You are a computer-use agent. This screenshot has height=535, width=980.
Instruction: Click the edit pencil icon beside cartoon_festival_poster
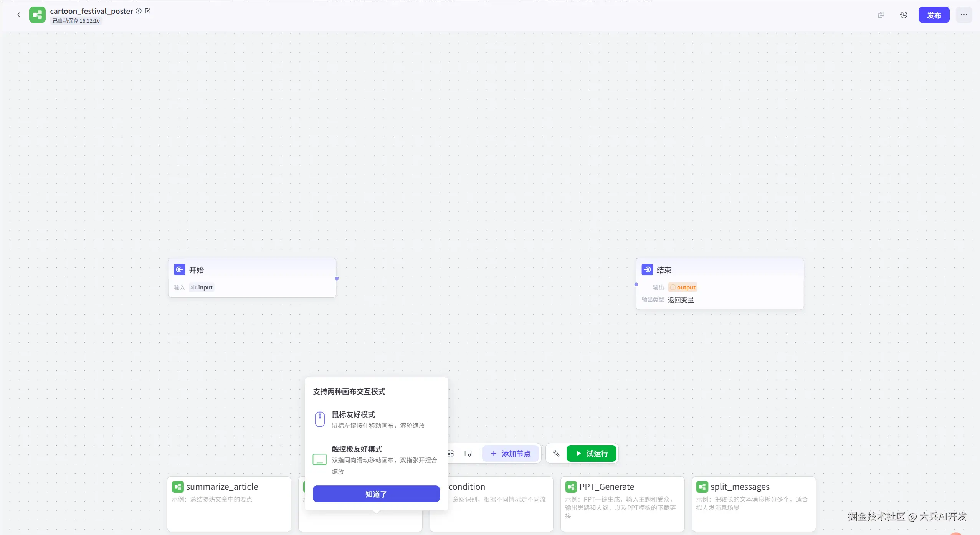click(148, 11)
